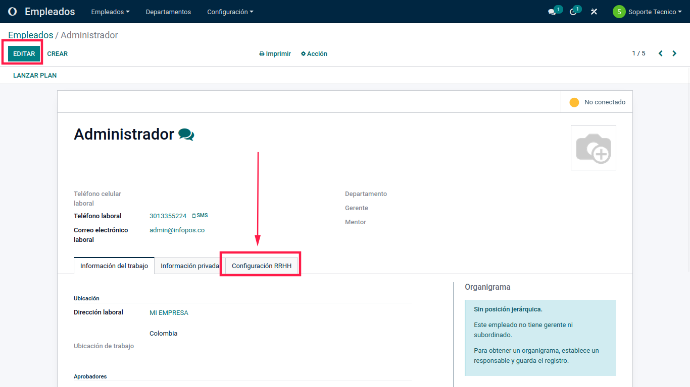The image size is (690, 387).
Task: Click the Administrador employee name heading
Action: coord(124,134)
